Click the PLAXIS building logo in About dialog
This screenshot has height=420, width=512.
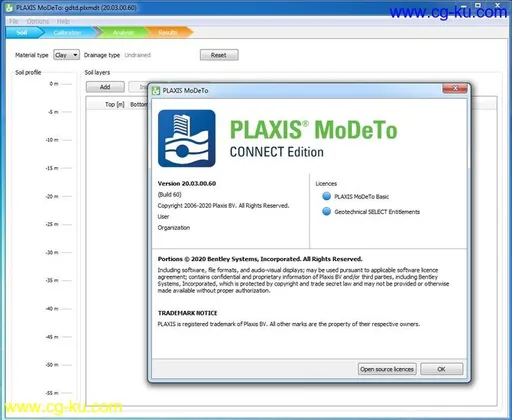point(187,138)
